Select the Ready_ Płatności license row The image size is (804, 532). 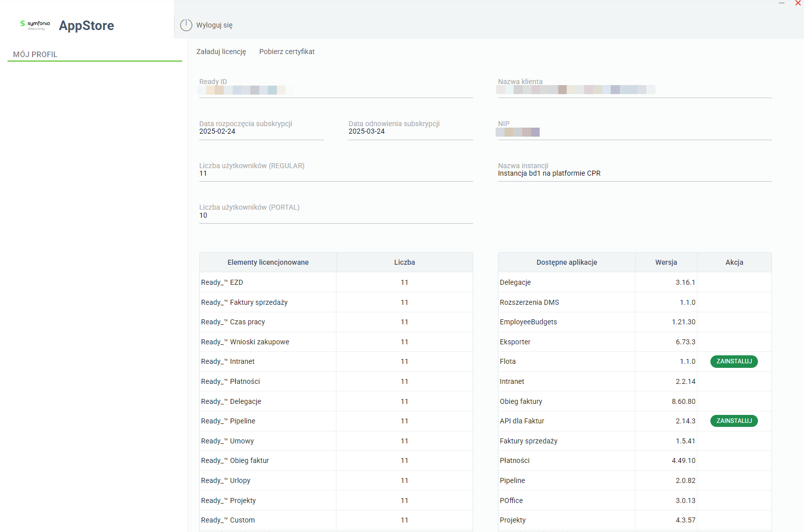[336, 381]
